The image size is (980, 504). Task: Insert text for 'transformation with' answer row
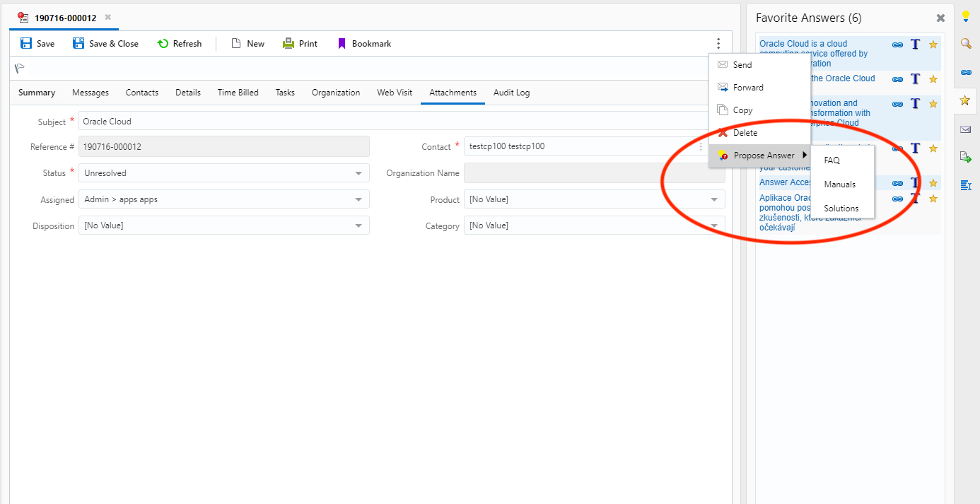click(x=915, y=104)
